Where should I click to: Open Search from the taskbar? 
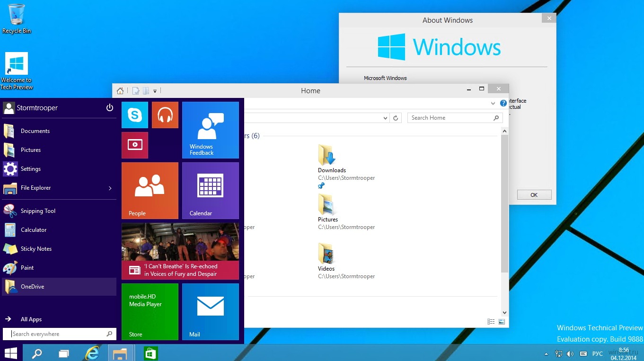[x=36, y=353]
